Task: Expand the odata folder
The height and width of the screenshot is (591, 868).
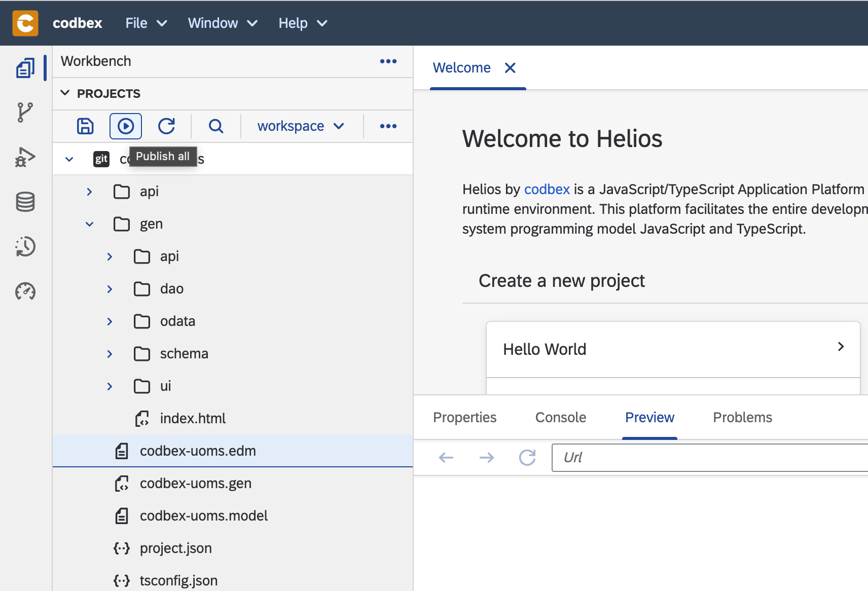Action: click(110, 321)
